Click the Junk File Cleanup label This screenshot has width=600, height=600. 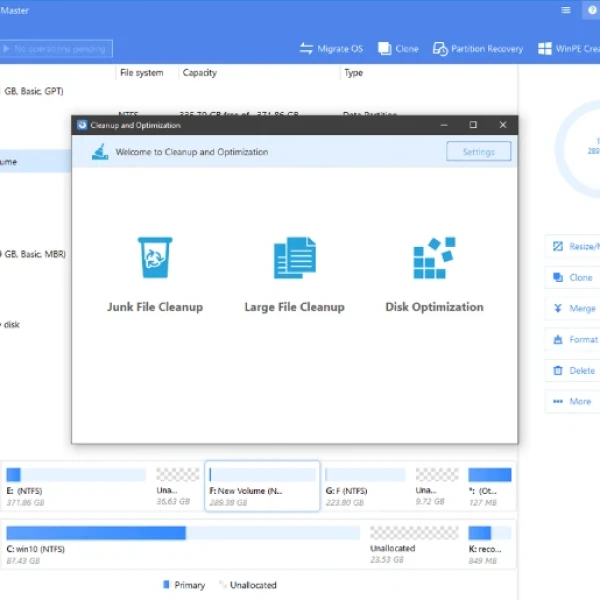click(x=155, y=307)
